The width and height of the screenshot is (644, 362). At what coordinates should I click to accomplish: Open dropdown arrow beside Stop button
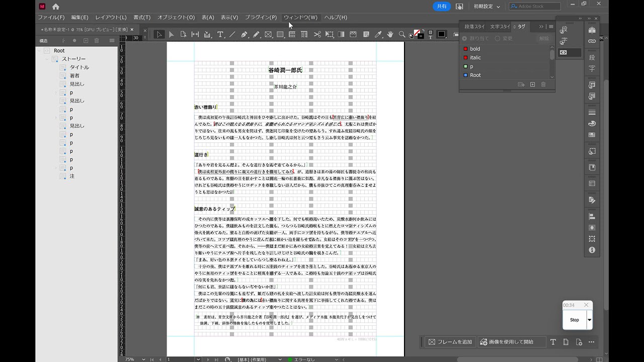click(589, 320)
